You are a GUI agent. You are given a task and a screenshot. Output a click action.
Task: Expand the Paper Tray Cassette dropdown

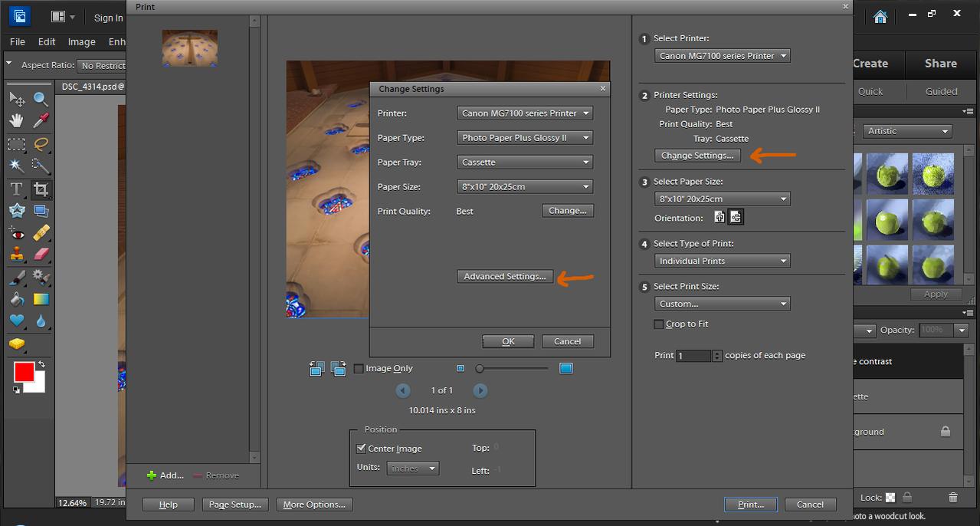[x=525, y=163]
